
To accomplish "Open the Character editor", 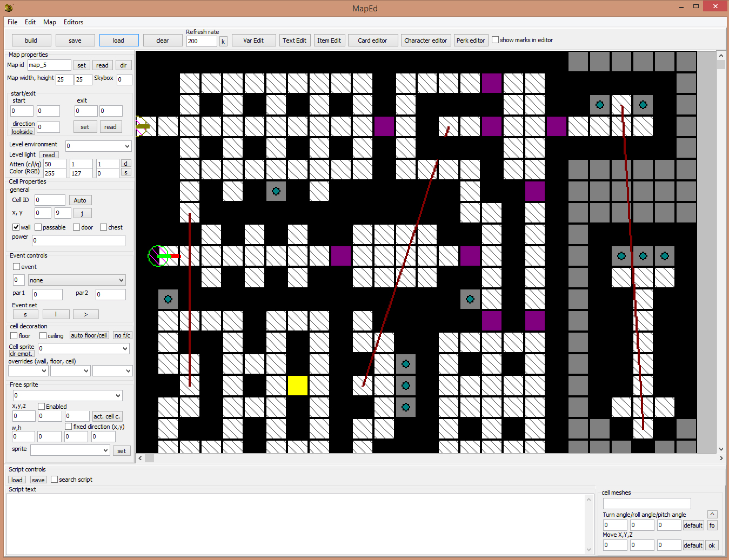I will coord(426,41).
